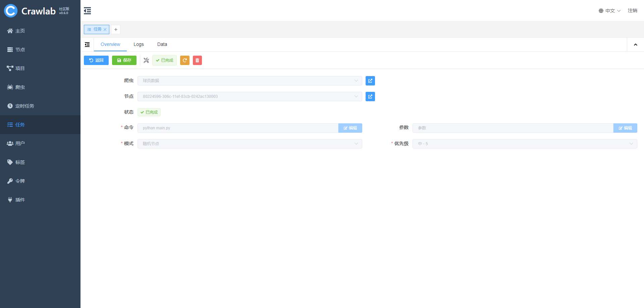Close the 任务 tab with its X

[105, 29]
